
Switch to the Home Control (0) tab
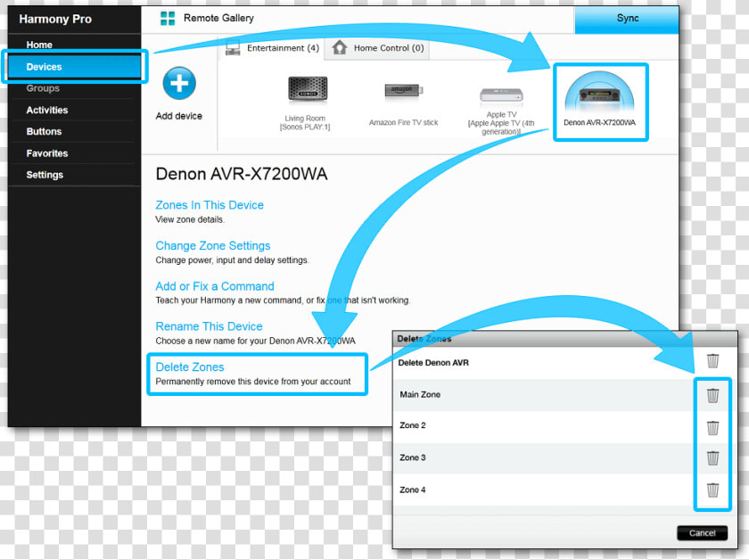click(377, 48)
